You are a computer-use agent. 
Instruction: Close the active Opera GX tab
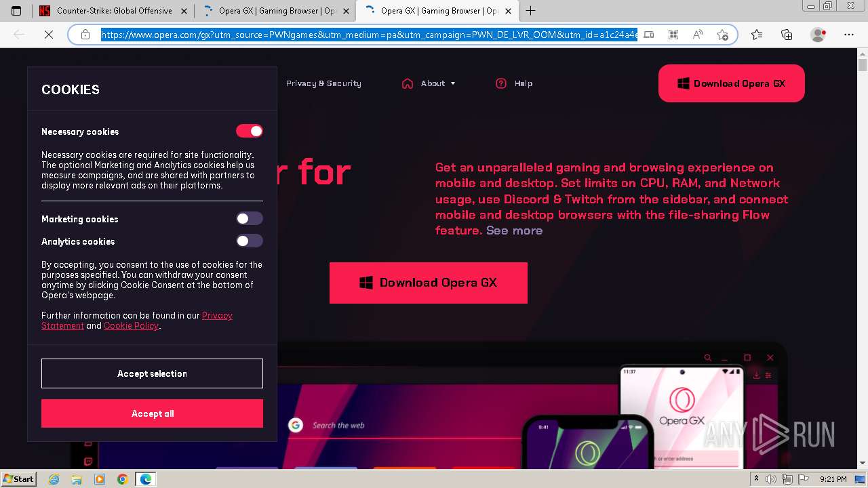tap(507, 11)
